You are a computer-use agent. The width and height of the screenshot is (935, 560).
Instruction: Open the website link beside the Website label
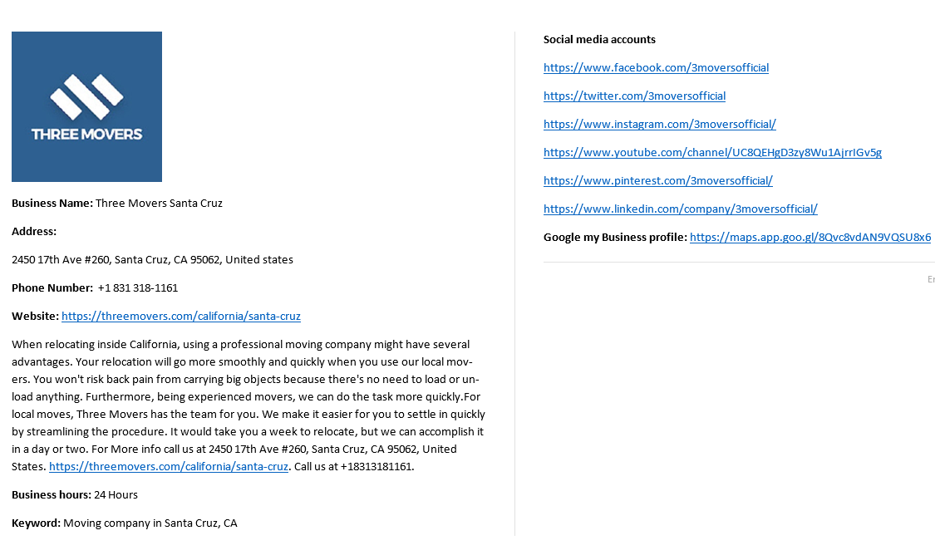pos(180,316)
